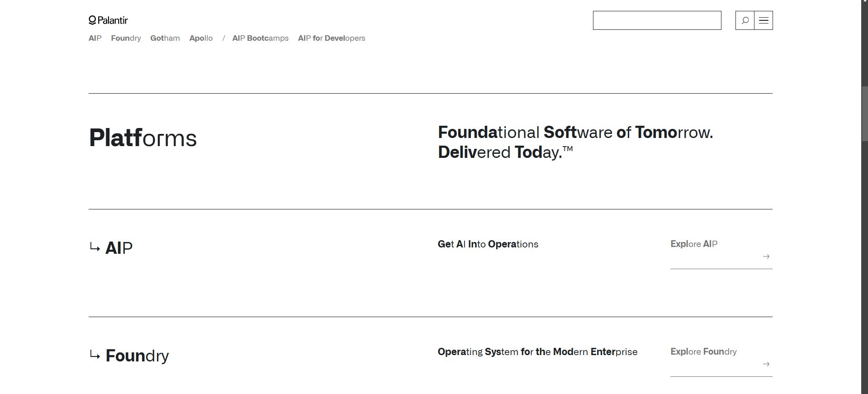Image resolution: width=868 pixels, height=394 pixels.
Task: Click 'Operating System for the Modern Enterprise' text
Action: pos(537,352)
